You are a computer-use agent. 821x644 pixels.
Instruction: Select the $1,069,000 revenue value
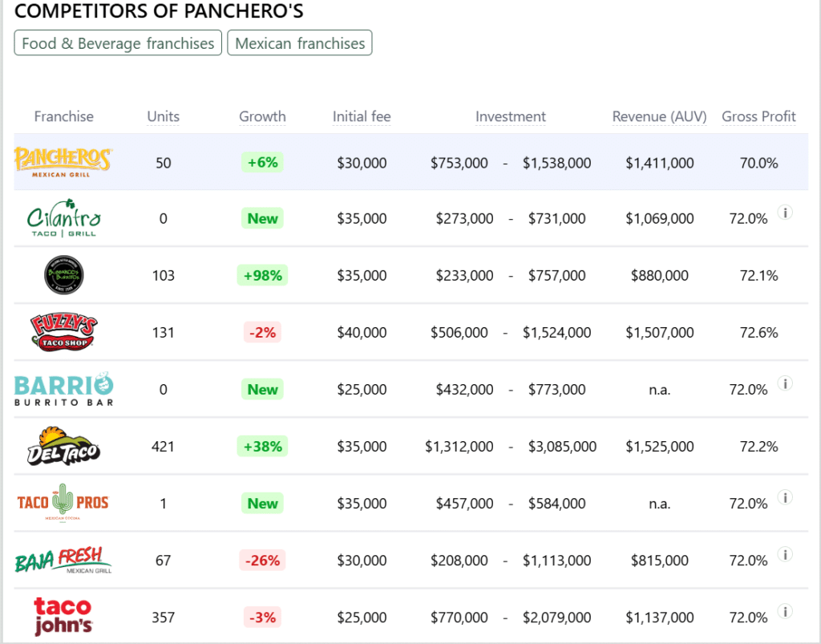coord(660,218)
